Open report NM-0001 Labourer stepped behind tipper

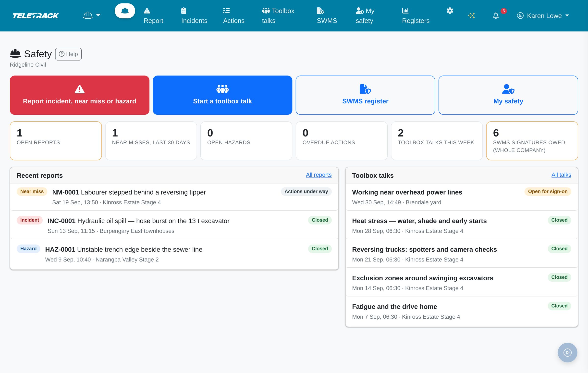(x=174, y=197)
